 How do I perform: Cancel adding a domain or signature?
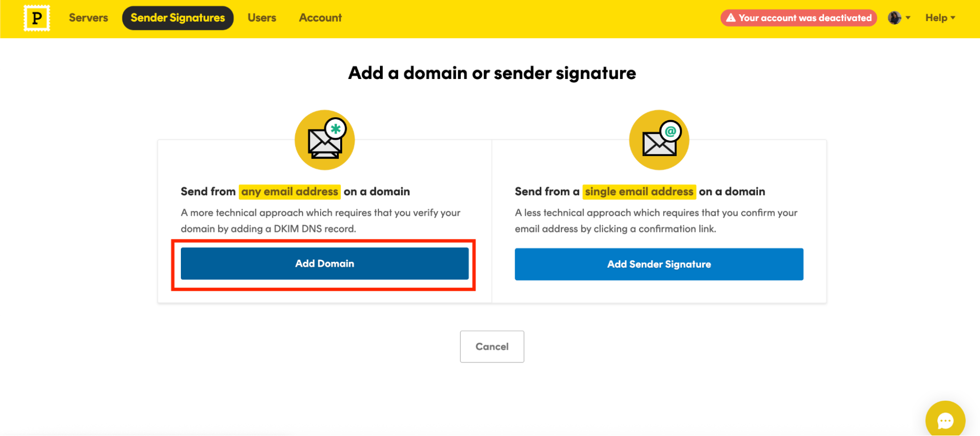pyautogui.click(x=492, y=347)
